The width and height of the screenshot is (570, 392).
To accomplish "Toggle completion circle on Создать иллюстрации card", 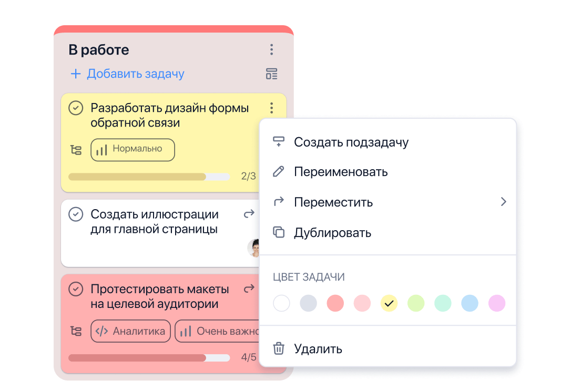I will coord(75,214).
